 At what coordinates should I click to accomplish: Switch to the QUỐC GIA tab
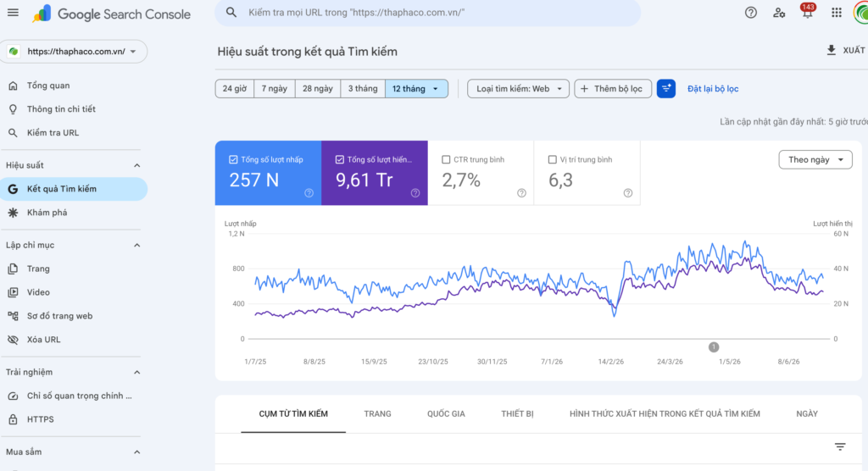click(x=446, y=414)
